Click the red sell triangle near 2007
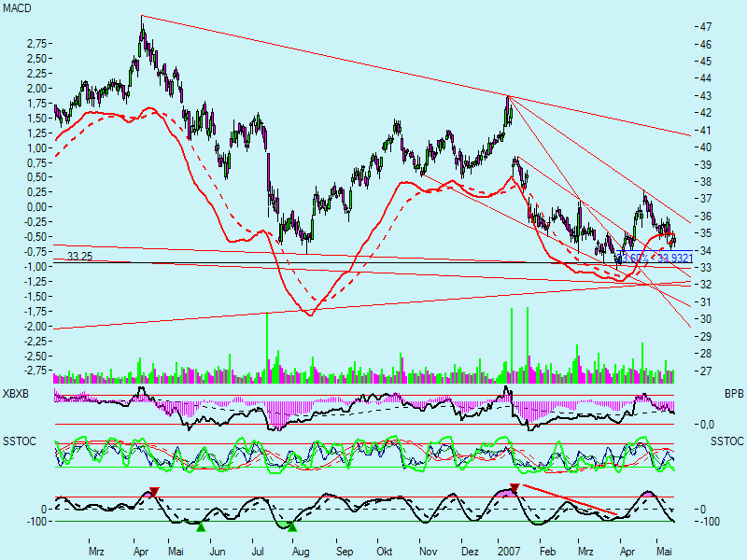747x560 pixels. pos(514,488)
